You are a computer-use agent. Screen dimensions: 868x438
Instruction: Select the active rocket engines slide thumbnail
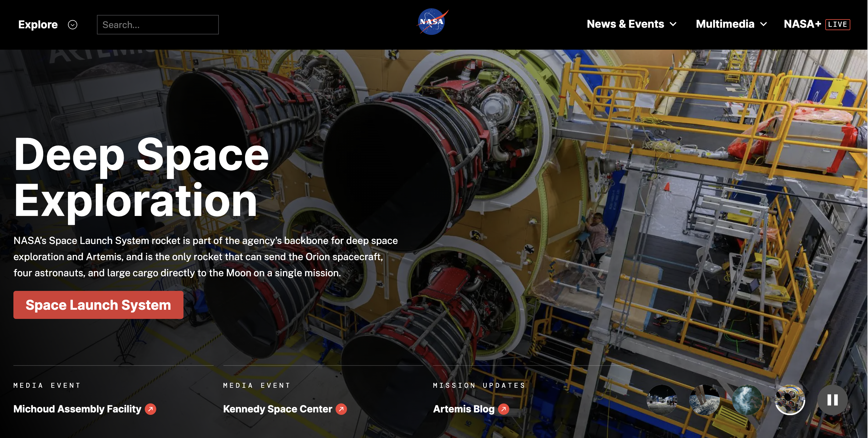(x=789, y=400)
